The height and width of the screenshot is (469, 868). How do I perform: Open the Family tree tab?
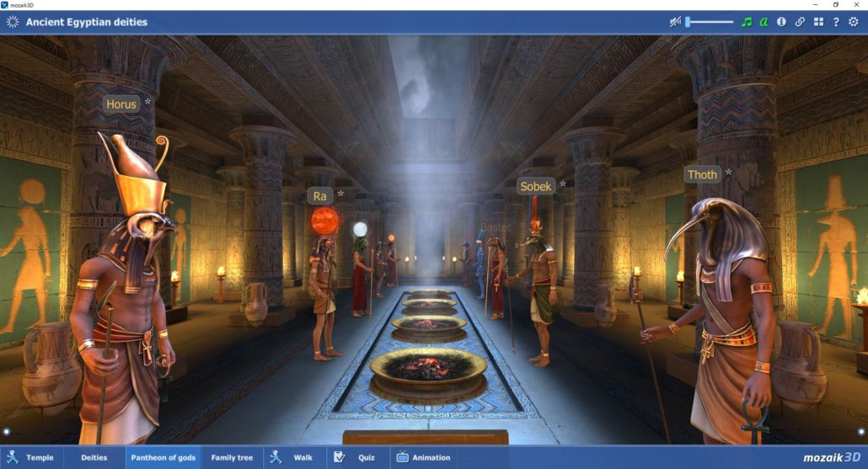[x=232, y=457]
